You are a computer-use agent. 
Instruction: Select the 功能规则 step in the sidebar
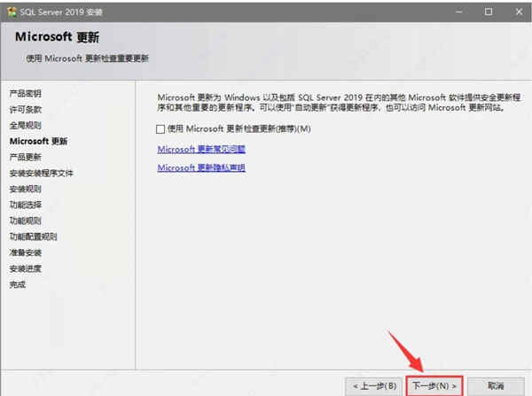coord(26,221)
